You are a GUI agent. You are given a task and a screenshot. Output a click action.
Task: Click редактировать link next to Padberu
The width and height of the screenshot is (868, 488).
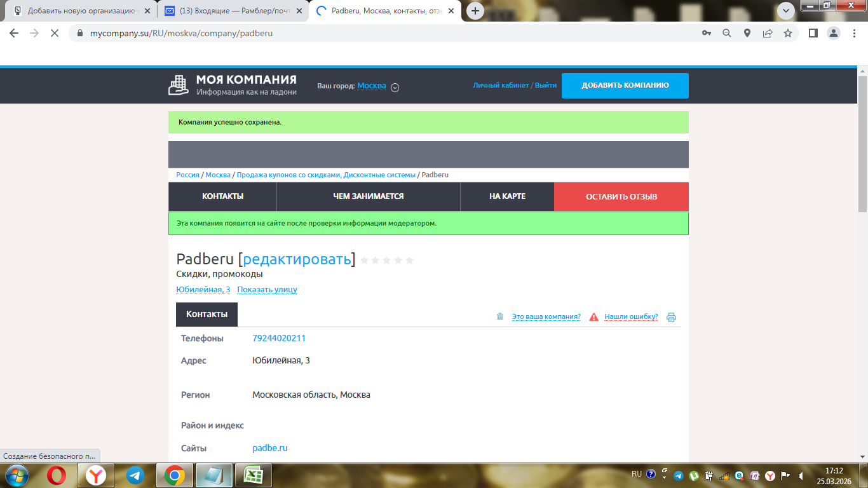point(297,259)
